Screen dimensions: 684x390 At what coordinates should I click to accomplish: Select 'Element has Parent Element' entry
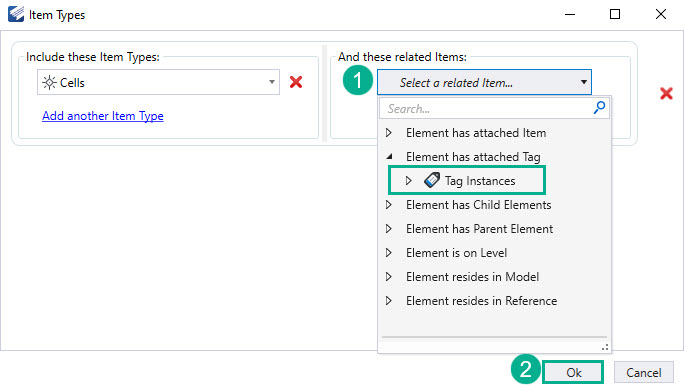click(x=479, y=229)
